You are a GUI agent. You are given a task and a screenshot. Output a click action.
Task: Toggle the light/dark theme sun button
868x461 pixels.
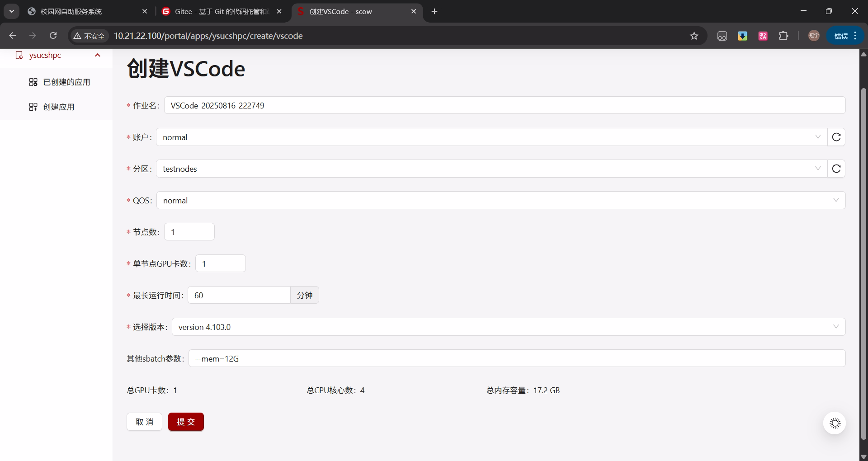pos(835,423)
